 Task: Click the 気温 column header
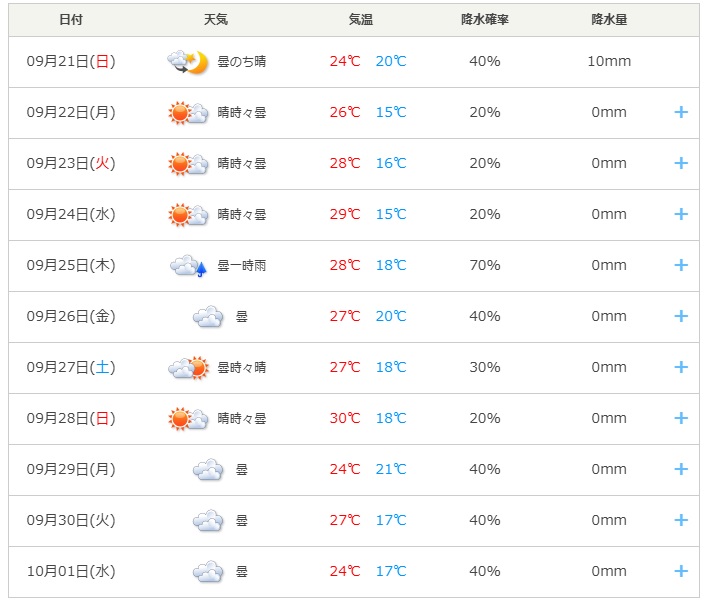tap(362, 20)
